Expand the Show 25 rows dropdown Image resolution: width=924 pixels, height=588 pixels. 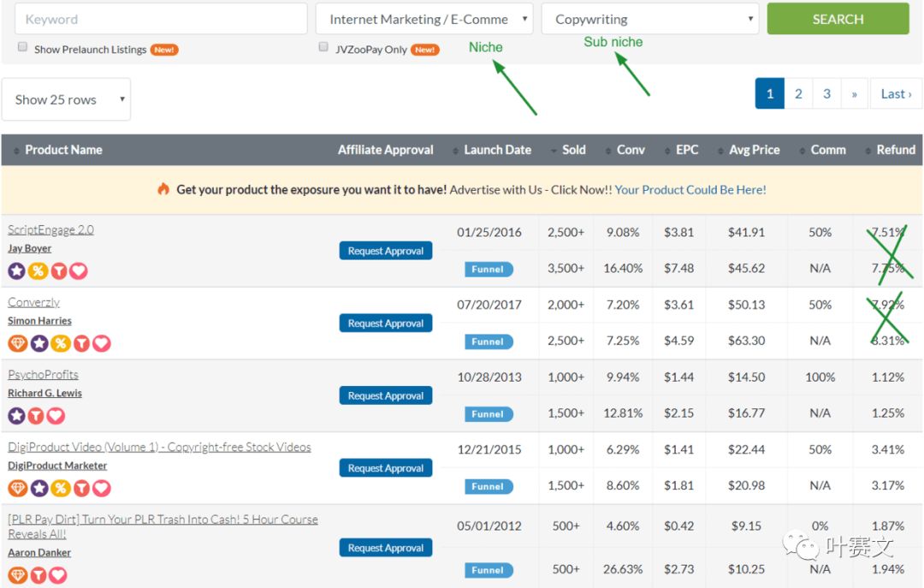66,99
